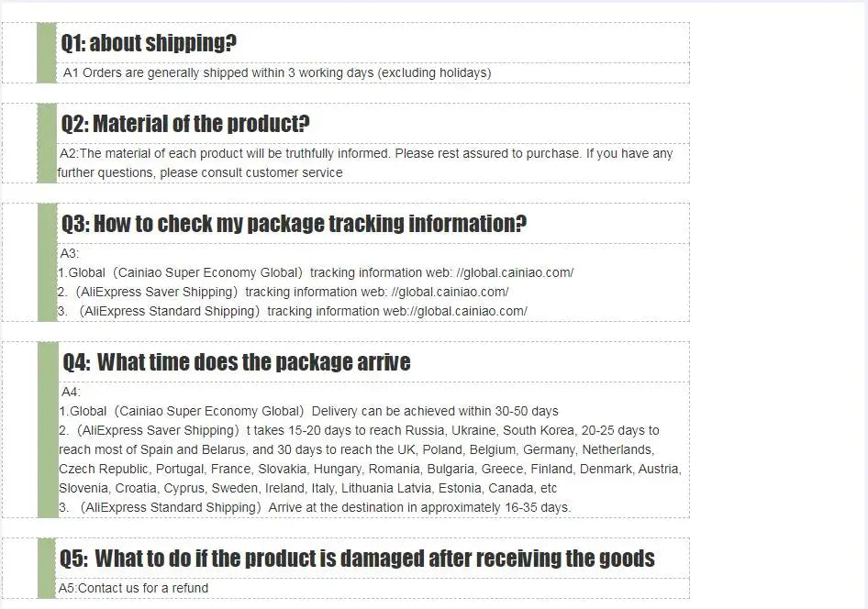Click green bar beside Q4 section

pos(48,430)
